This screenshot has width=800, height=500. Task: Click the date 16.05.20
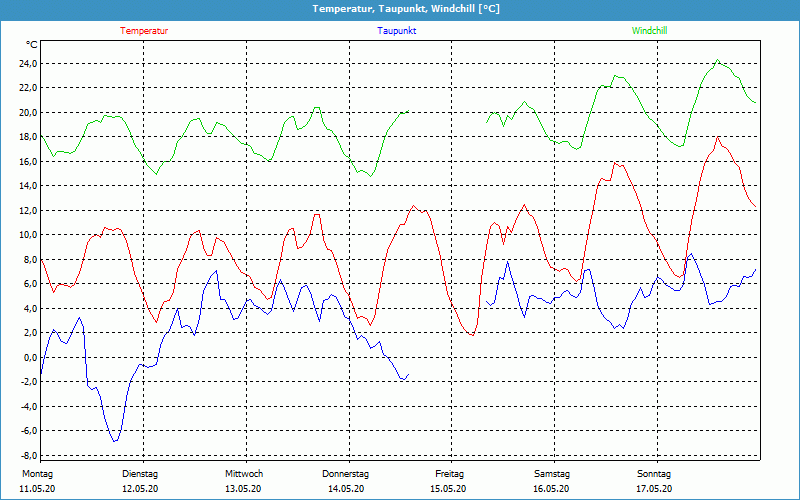coord(551,489)
